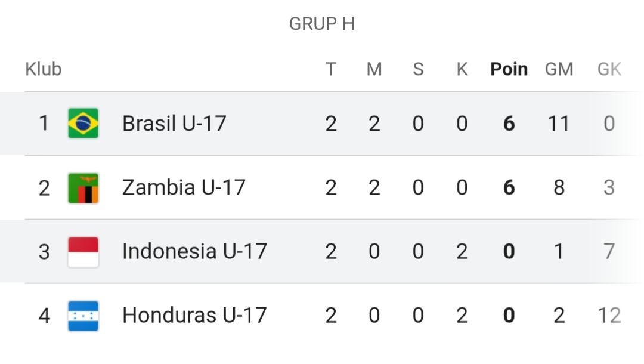Image resolution: width=644 pixels, height=364 pixels.
Task: Click the GRUP H heading
Action: click(321, 24)
